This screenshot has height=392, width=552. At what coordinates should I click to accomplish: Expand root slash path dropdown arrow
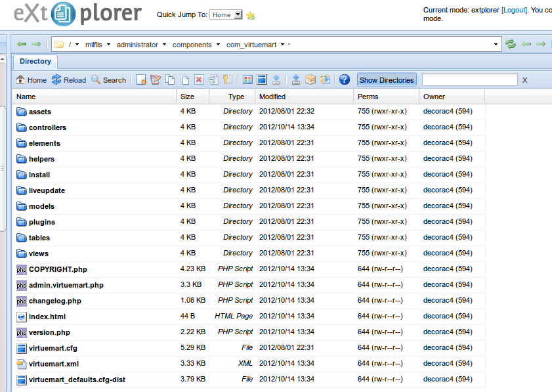click(77, 45)
